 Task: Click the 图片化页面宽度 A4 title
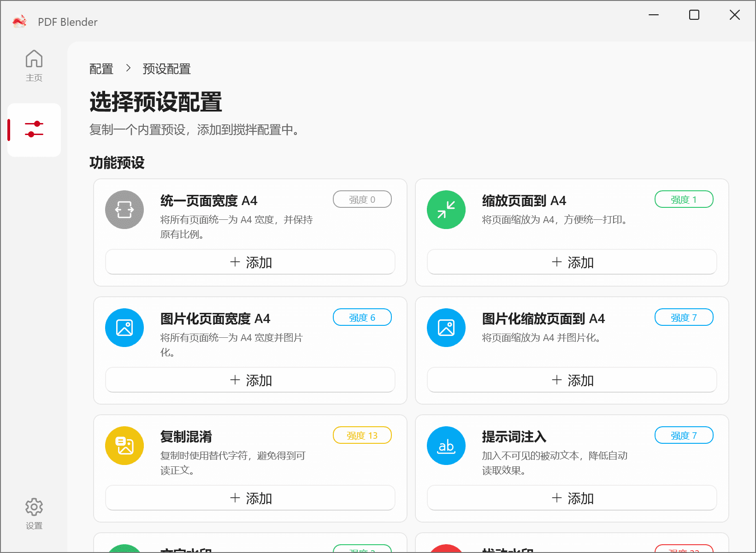215,319
